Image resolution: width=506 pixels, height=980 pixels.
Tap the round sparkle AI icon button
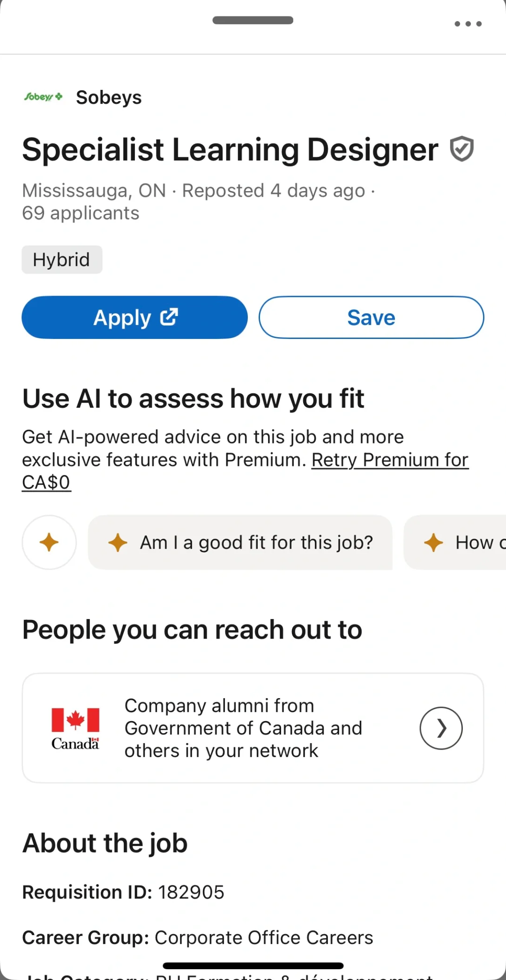pos(49,542)
